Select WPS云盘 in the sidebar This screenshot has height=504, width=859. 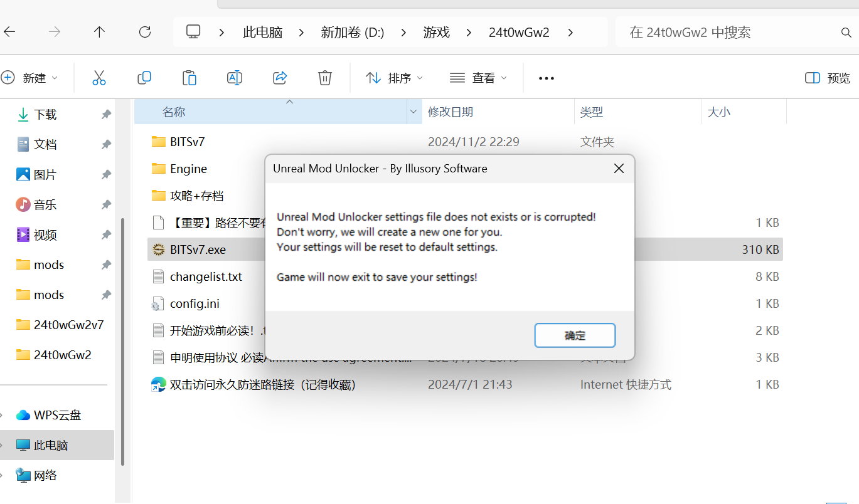(x=58, y=415)
